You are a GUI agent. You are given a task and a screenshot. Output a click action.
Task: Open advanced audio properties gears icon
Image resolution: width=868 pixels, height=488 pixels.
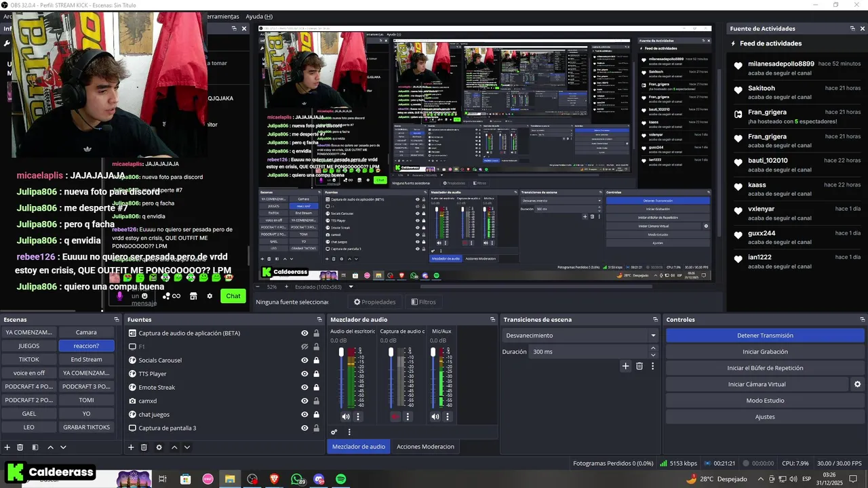click(334, 432)
